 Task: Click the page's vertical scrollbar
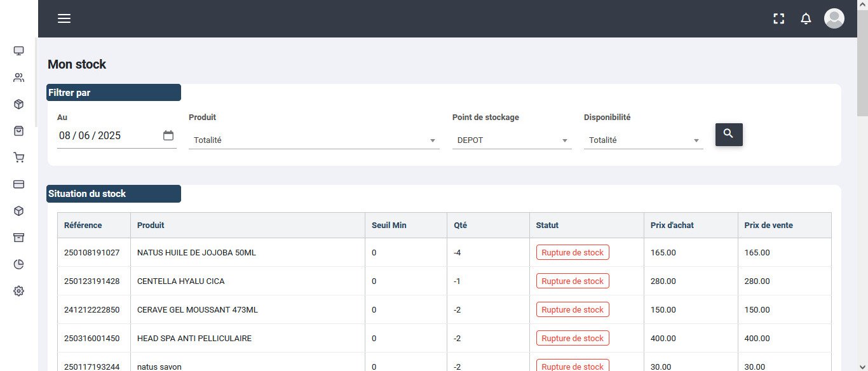coord(862,76)
